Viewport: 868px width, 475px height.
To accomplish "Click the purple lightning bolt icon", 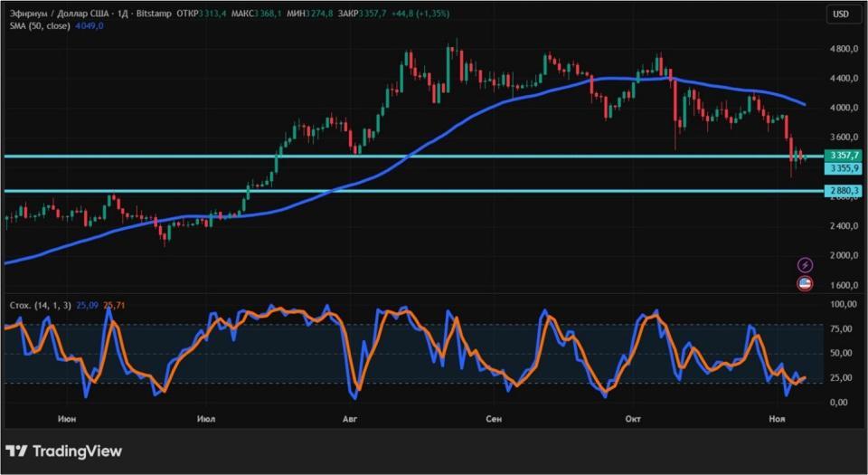I will coord(805,264).
